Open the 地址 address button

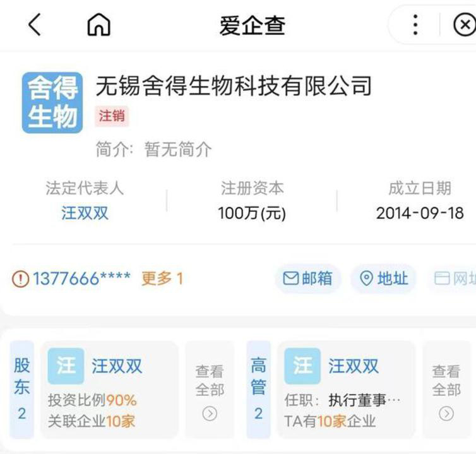point(384,278)
